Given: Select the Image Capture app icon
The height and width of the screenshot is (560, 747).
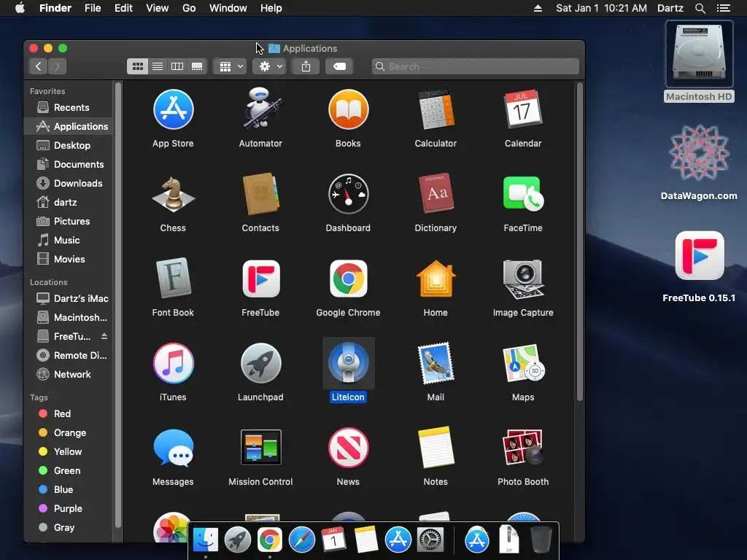Looking at the screenshot, I should click(522, 279).
